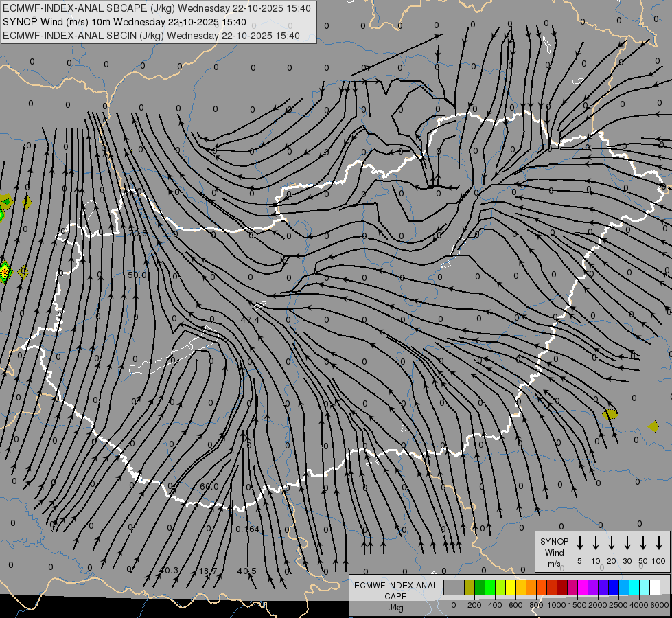Screen dimensions: 672x618
Task: Select the 10 m/s wind legend arrow
Action: [596, 543]
